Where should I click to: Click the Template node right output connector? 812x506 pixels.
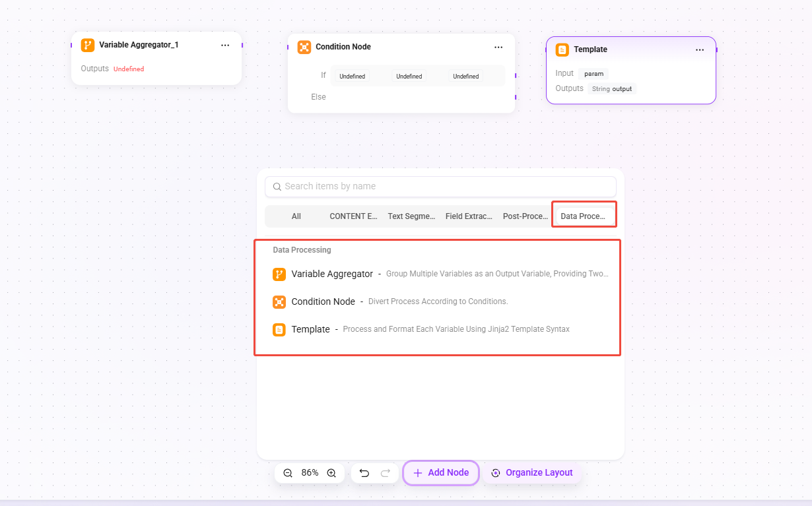point(716,49)
